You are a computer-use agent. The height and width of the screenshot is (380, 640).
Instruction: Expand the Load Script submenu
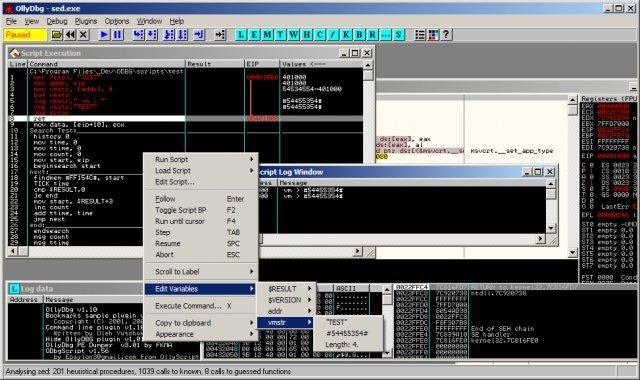point(201,171)
